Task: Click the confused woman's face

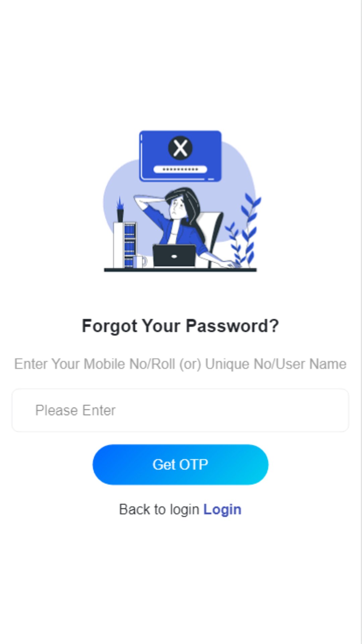Action: [x=177, y=208]
